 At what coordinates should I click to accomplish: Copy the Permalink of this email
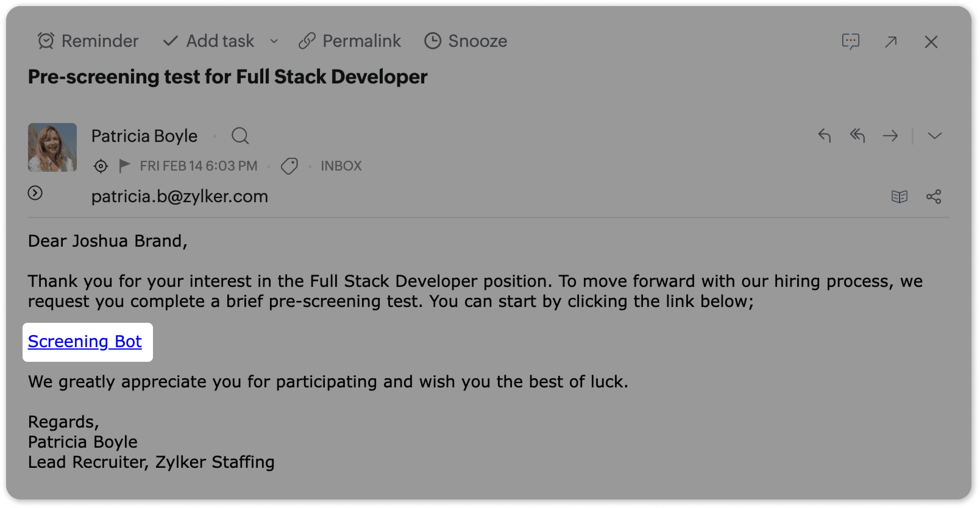[x=350, y=41]
